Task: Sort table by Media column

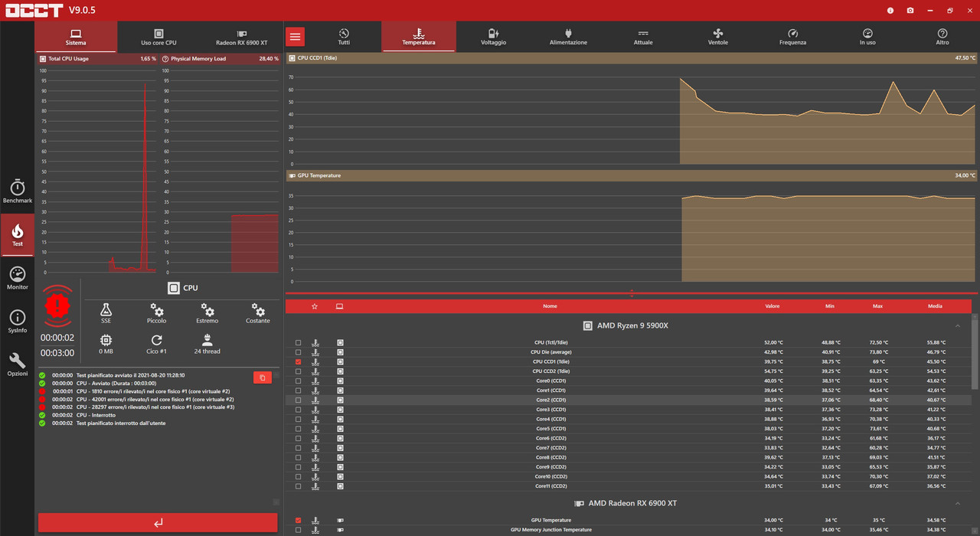Action: (x=935, y=306)
